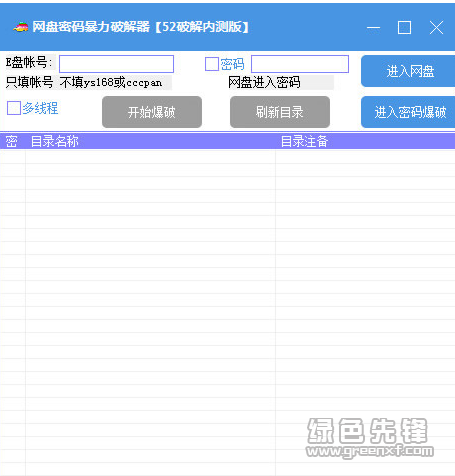The width and height of the screenshot is (455, 476).
Task: Enable the 密码 checkbox
Action: tap(211, 64)
